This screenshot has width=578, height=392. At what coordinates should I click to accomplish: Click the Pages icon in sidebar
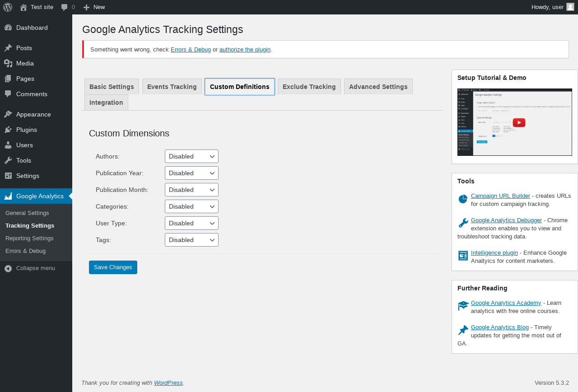point(8,79)
